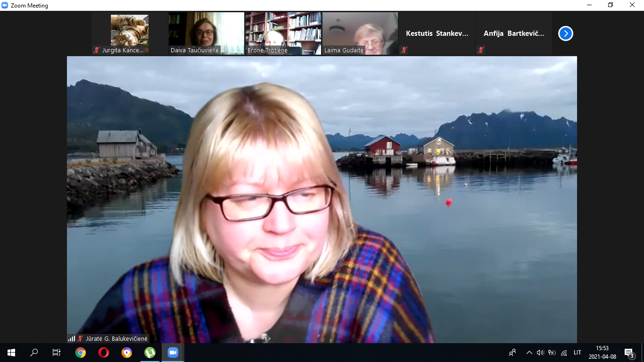Image resolution: width=644 pixels, height=362 pixels.
Task: Open volume control in system tray
Action: point(540,353)
